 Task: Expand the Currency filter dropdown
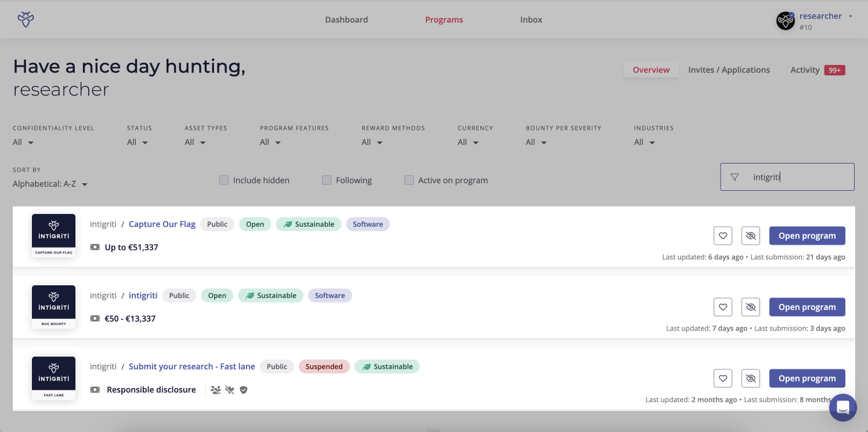pos(468,143)
